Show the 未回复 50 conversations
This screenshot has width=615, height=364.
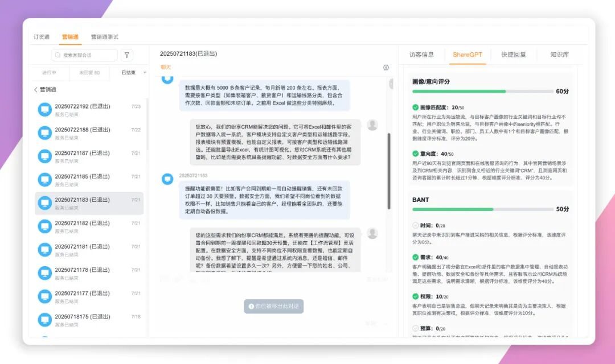89,73
